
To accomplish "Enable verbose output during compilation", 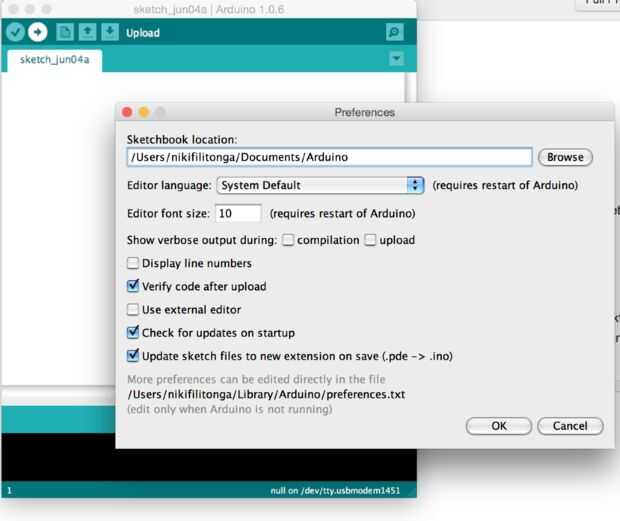I will [288, 240].
